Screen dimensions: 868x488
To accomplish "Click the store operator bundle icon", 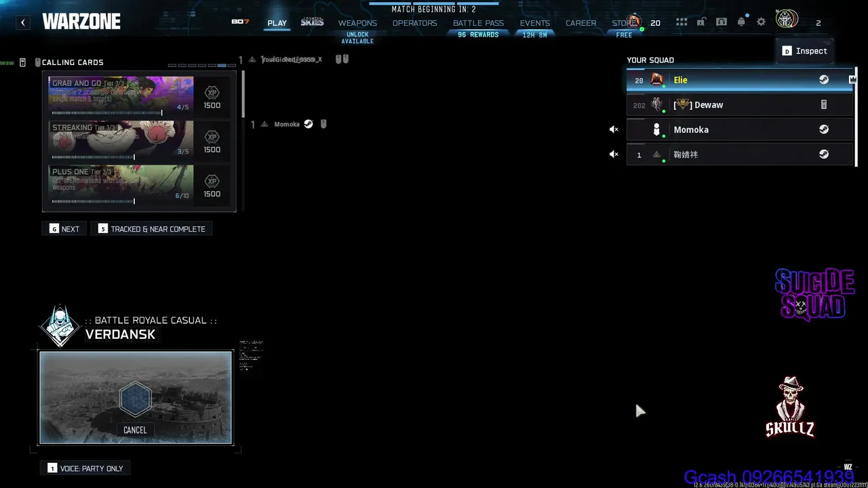I will 634,21.
